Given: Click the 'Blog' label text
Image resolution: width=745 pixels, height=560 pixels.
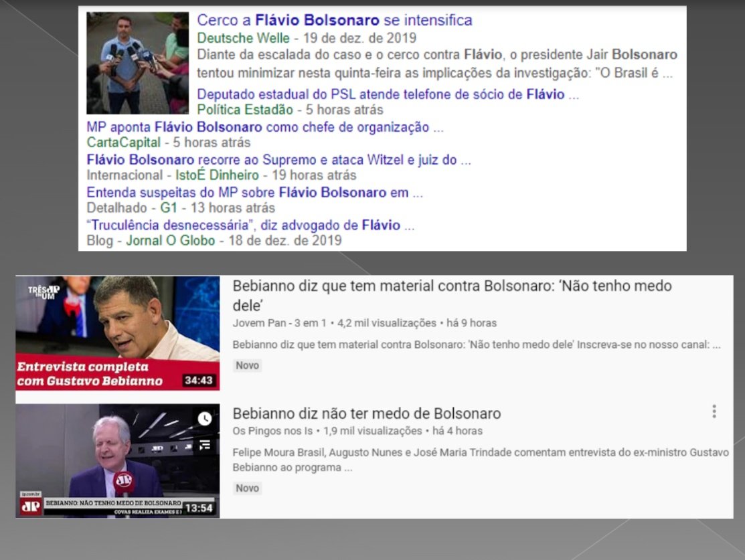Looking at the screenshot, I should tap(100, 241).
